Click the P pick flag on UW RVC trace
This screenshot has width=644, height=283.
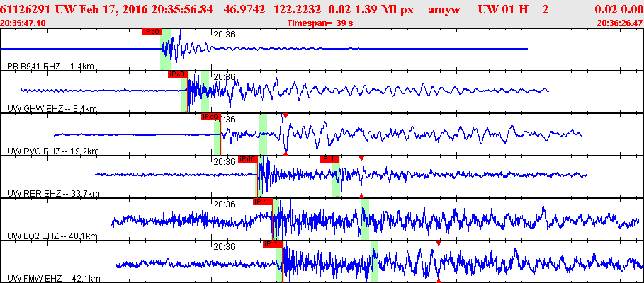click(x=211, y=117)
